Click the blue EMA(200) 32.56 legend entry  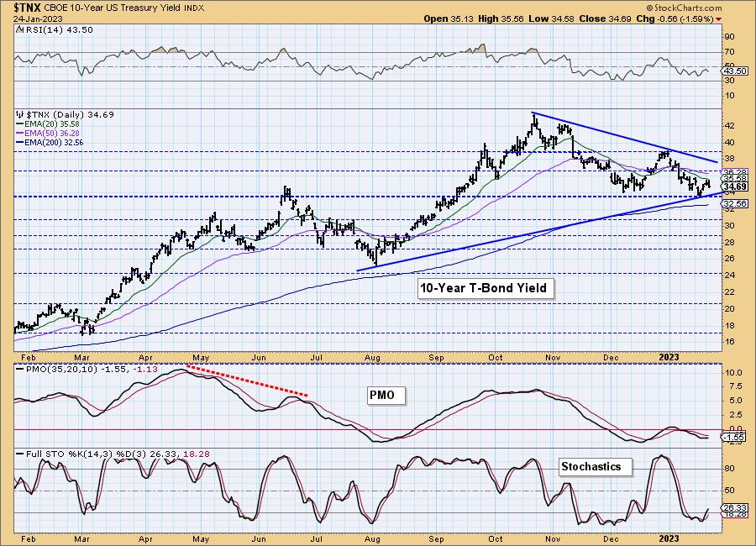point(50,142)
